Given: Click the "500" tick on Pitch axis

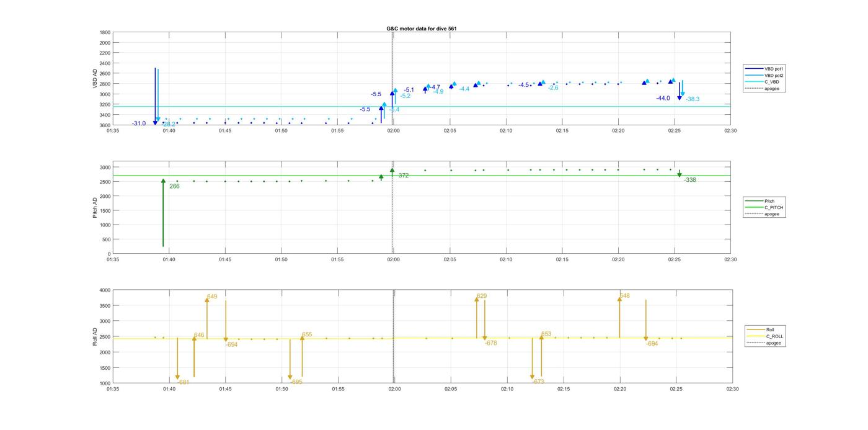Looking at the screenshot, I should 107,240.
